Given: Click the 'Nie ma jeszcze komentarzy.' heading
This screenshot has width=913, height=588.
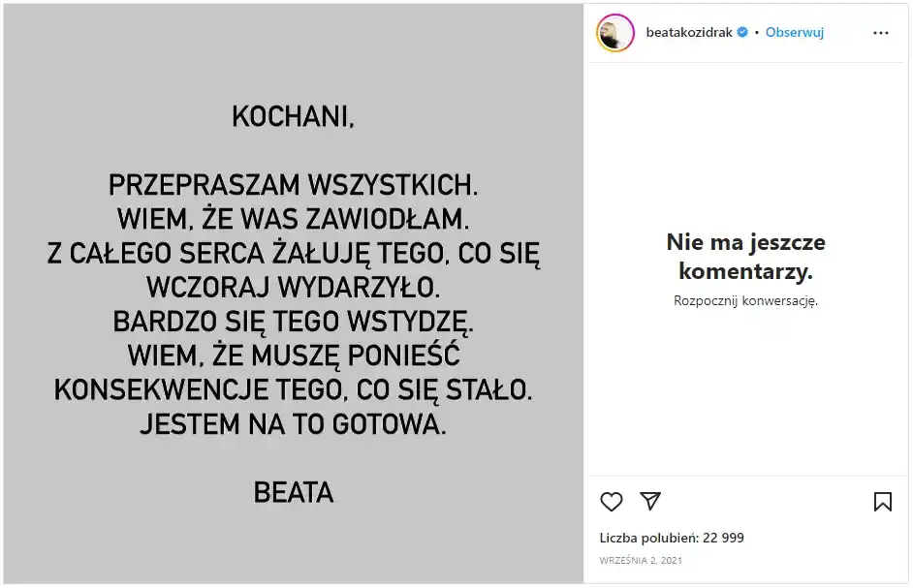Looking at the screenshot, I should coord(745,256).
